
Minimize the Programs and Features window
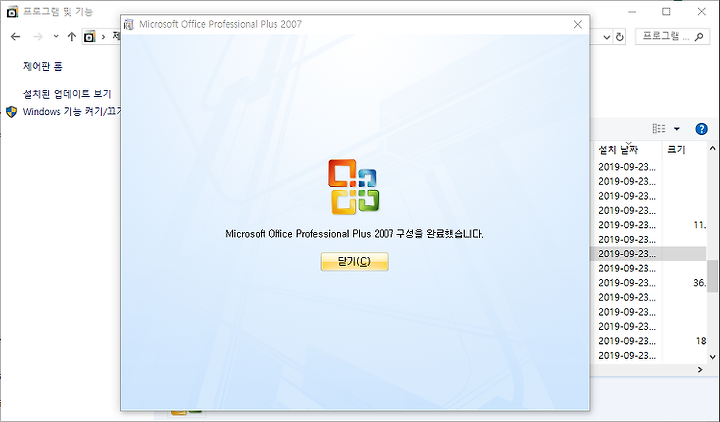point(632,11)
